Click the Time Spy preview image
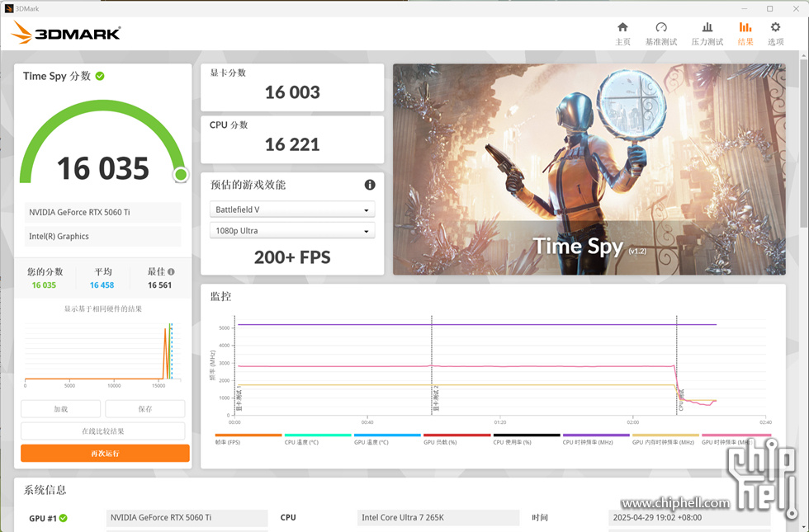This screenshot has width=809, height=532. tap(589, 169)
